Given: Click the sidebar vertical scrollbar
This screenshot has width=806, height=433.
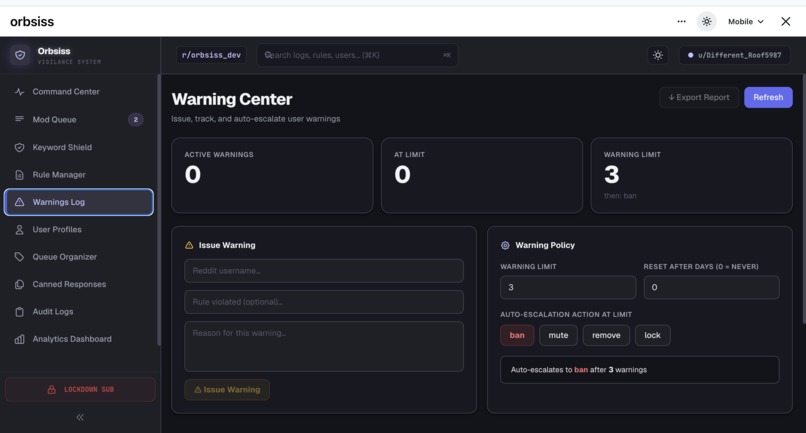Looking at the screenshot, I should click(x=159, y=210).
